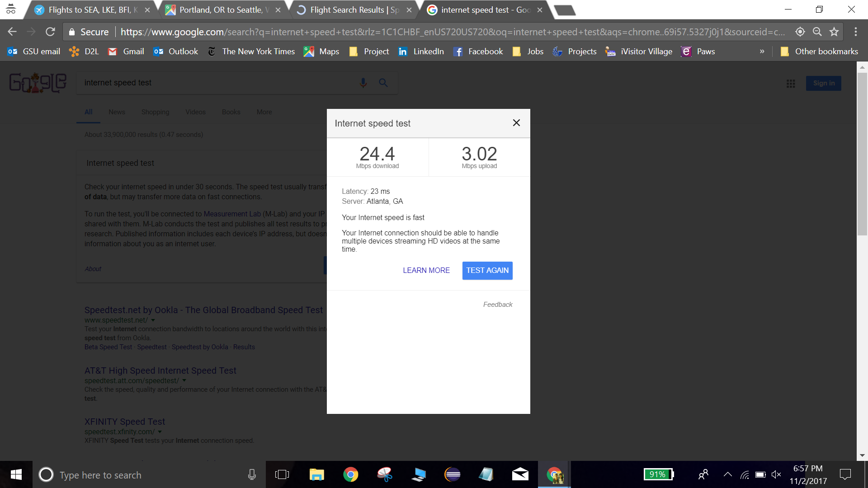Click the Google doodle logo
The width and height of the screenshot is (868, 488).
tap(38, 83)
